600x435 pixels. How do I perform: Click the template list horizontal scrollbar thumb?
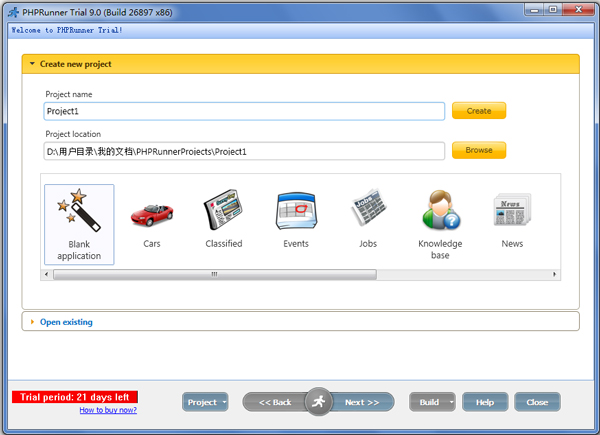click(x=215, y=274)
